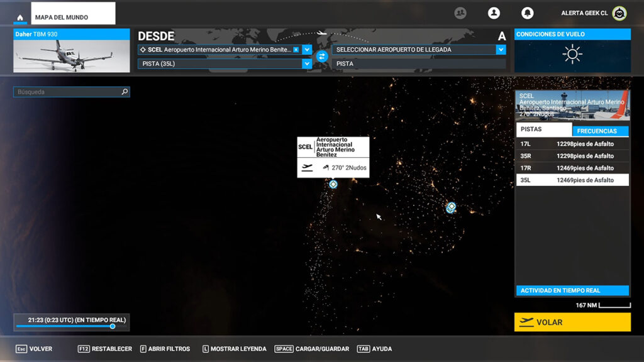This screenshot has width=644, height=362.
Task: Click the eastern airport map marker
Action: (451, 207)
